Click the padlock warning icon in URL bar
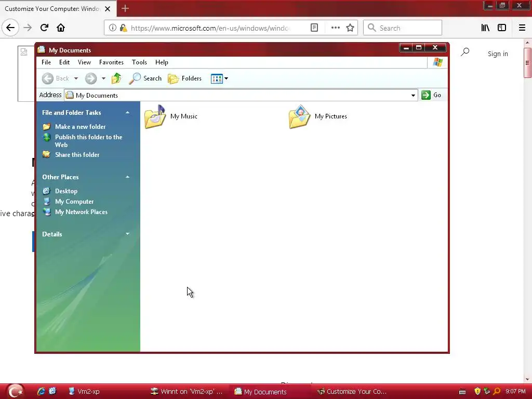This screenshot has width=532, height=399. [124, 28]
